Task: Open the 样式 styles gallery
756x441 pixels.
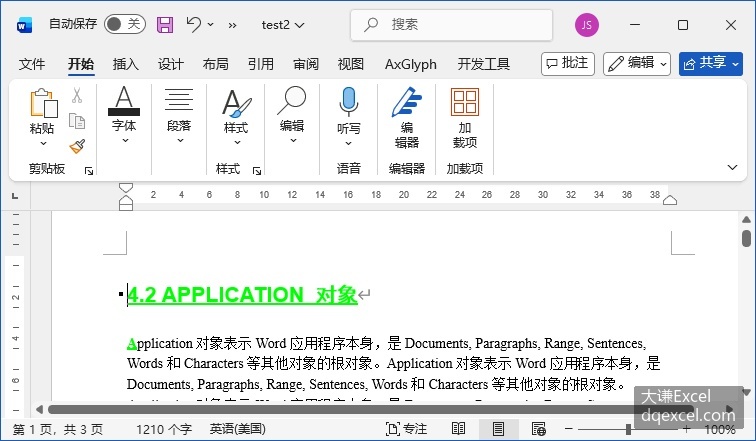Action: 236,117
